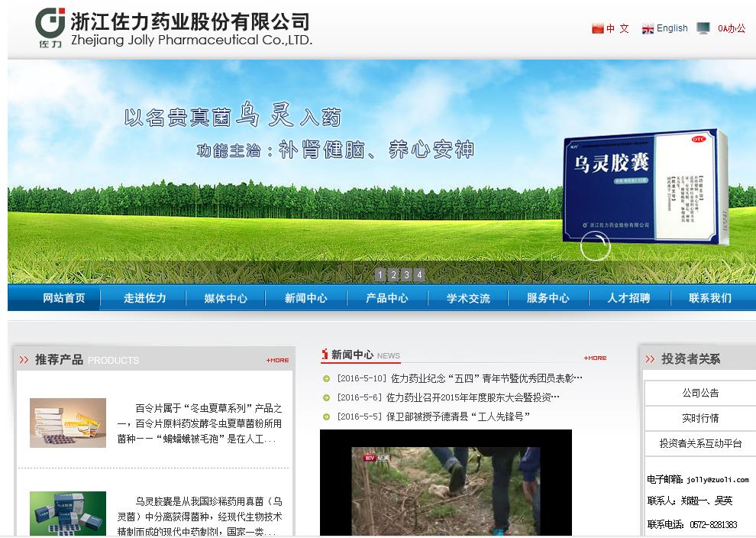Open the 2016-5-10 五四青年节 news item
Screen dimensions: 756x538
coord(460,378)
